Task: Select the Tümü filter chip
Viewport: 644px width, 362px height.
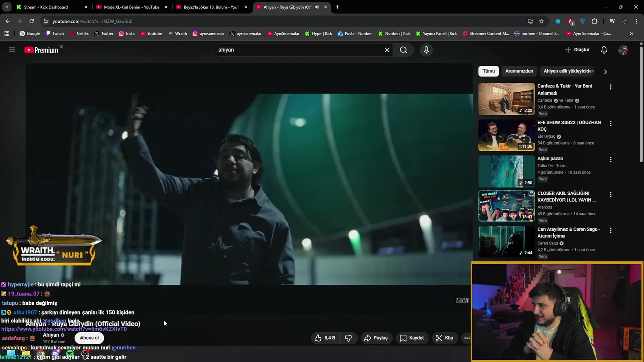Action: click(x=489, y=71)
